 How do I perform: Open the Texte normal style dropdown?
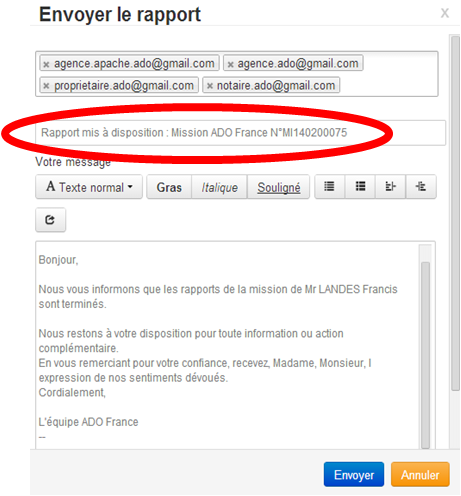point(89,187)
